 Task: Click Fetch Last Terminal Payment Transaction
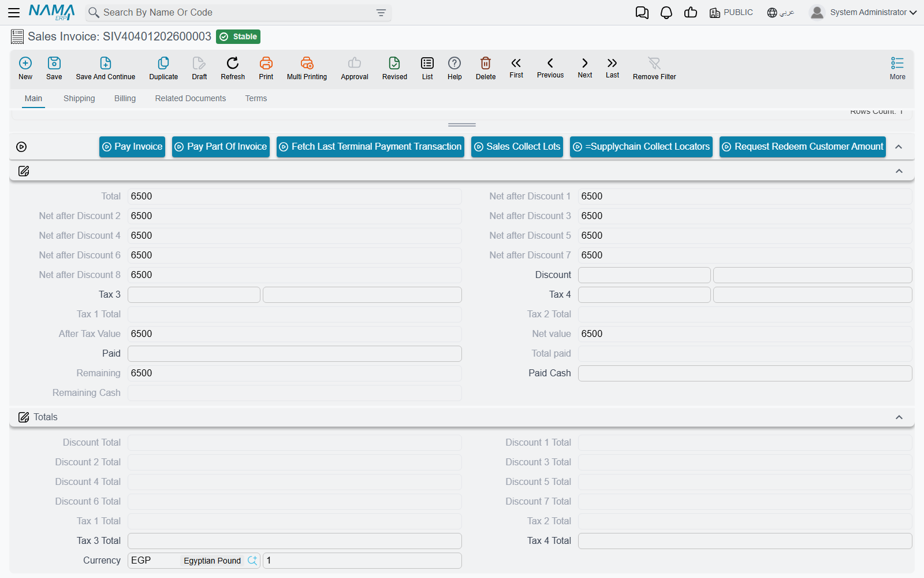(370, 147)
